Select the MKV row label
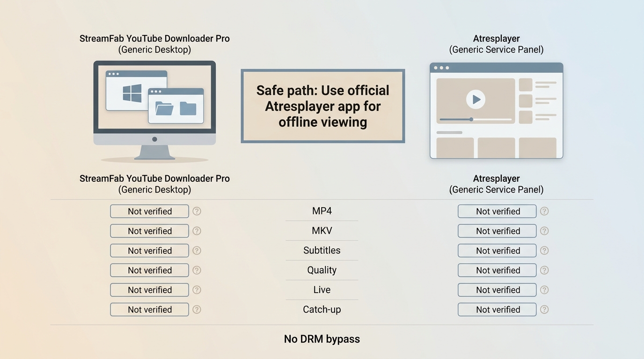 [x=322, y=231]
